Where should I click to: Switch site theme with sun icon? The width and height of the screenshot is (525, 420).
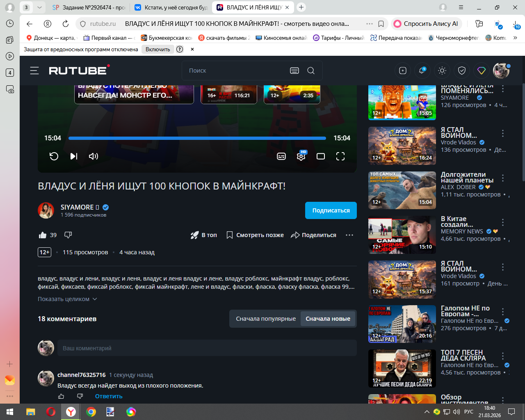(x=442, y=71)
